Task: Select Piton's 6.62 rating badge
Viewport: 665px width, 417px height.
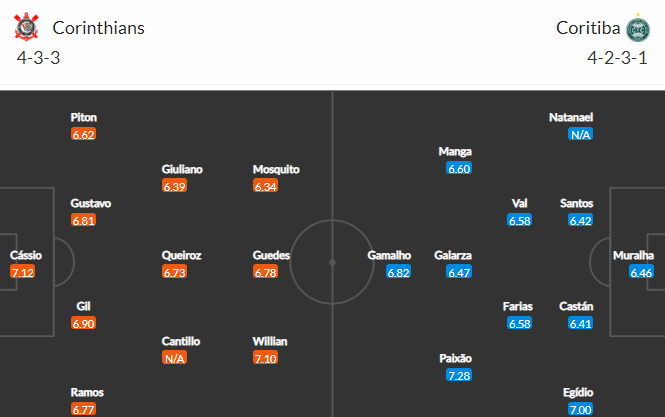Action: point(83,134)
